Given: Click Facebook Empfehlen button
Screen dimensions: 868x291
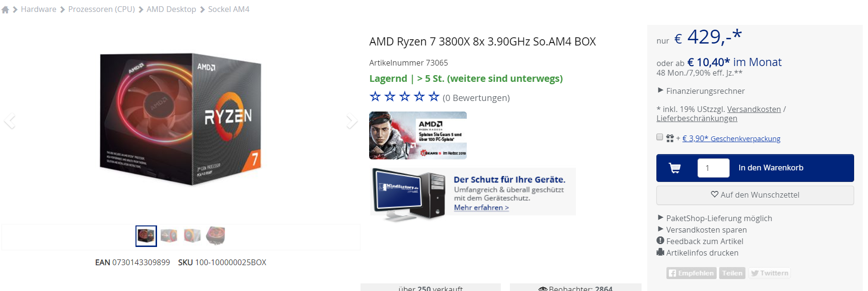Looking at the screenshot, I should coord(691,273).
